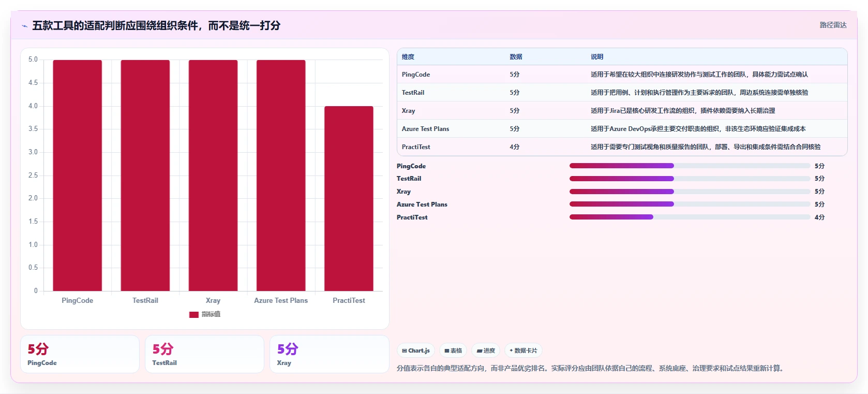
Task: Select the 表格 chip
Action: point(453,351)
